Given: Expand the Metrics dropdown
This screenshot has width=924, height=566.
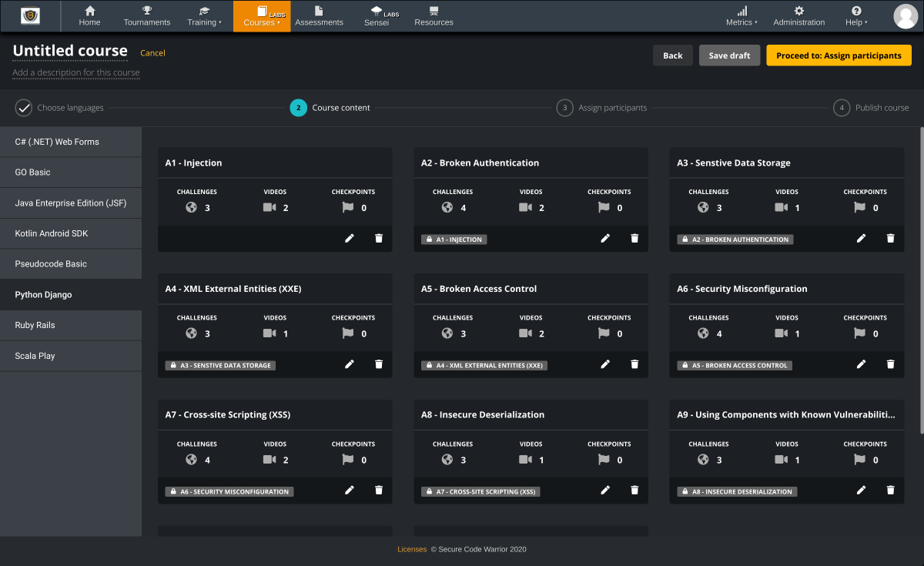Looking at the screenshot, I should (740, 16).
